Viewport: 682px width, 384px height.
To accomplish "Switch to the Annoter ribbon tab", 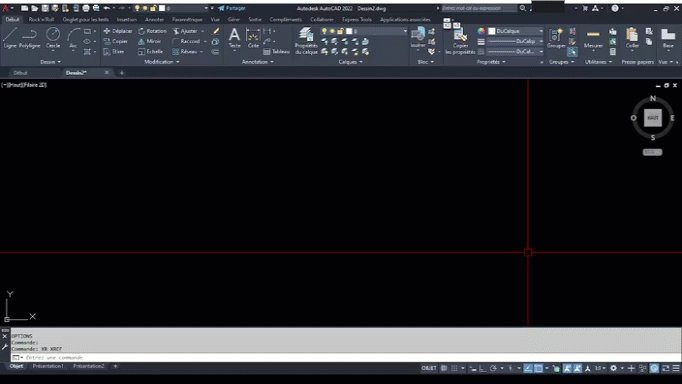I will 154,19.
